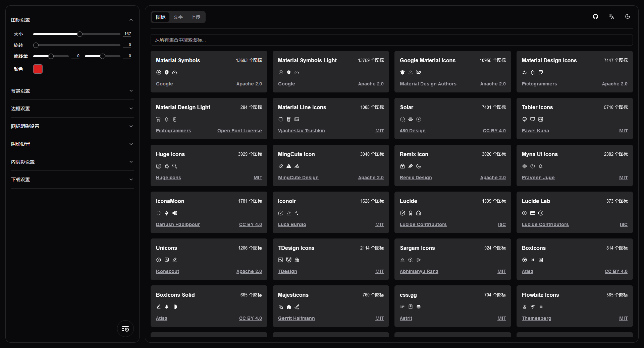Screen dimensions: 644x348
Task: Open the Material Symbols card title
Action: tap(178, 60)
